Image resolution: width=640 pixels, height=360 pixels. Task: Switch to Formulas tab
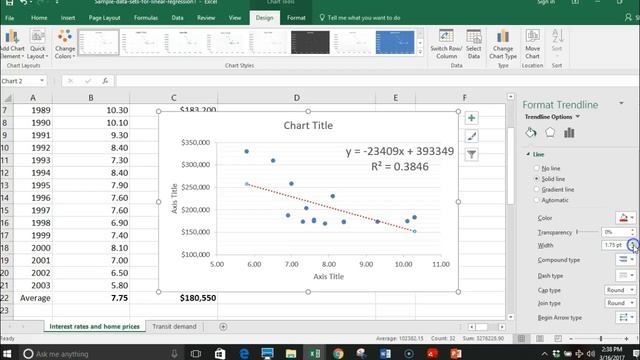point(146,18)
